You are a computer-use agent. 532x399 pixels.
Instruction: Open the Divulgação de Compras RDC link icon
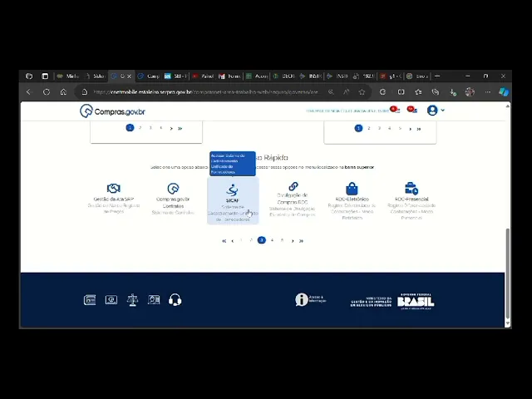point(293,186)
